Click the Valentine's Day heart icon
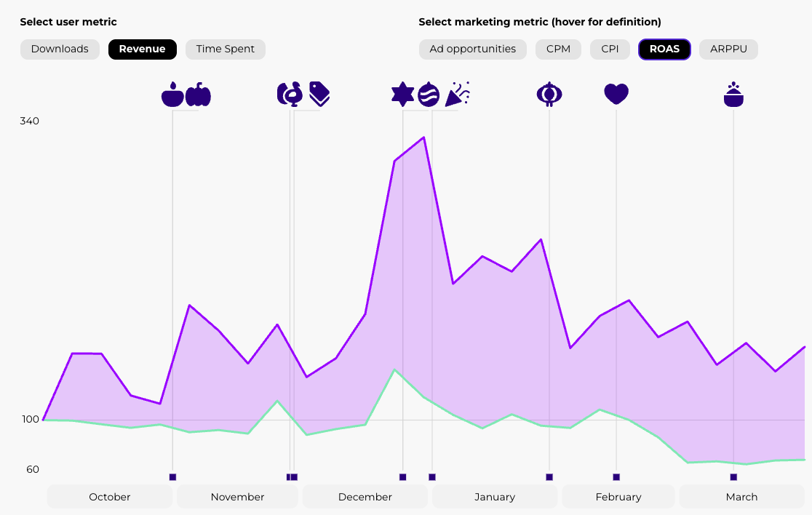The width and height of the screenshot is (812, 515). 616,95
